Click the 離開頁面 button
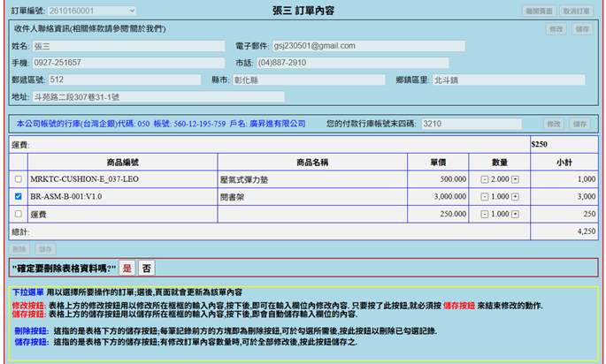The width and height of the screenshot is (606, 364). pos(539,11)
